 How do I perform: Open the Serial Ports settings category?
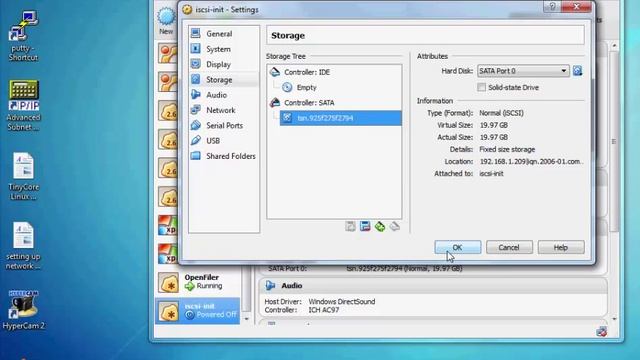(x=223, y=126)
